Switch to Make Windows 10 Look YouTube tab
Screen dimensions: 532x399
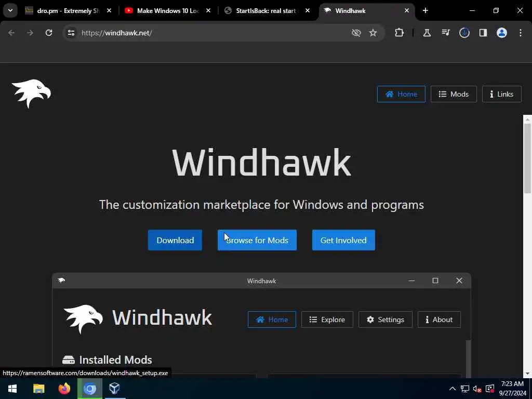(x=168, y=11)
